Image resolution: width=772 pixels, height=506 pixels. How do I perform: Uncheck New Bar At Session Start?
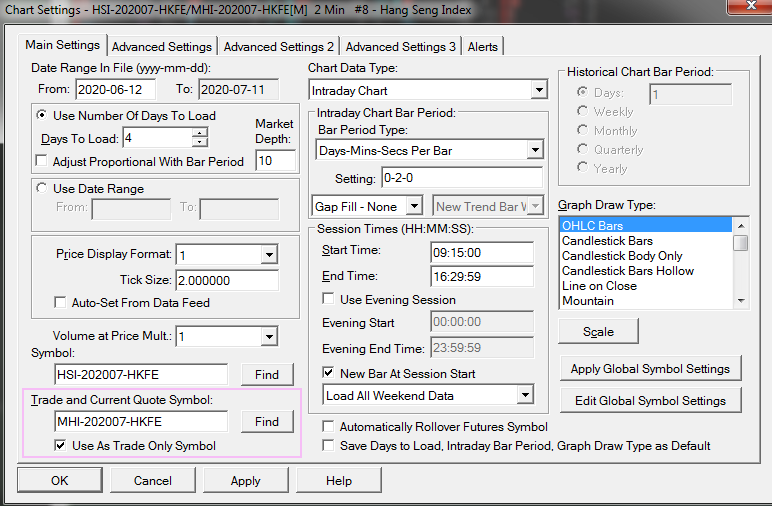pyautogui.click(x=328, y=373)
